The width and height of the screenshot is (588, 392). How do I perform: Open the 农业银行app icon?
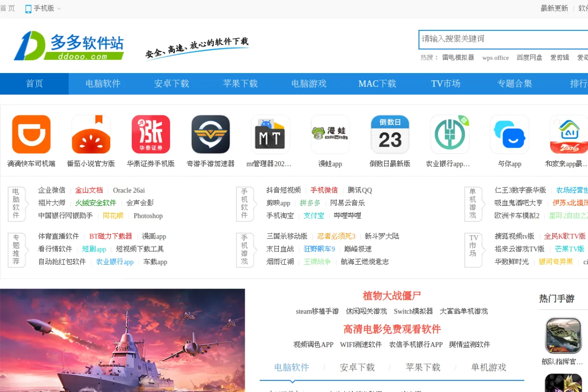(x=450, y=134)
